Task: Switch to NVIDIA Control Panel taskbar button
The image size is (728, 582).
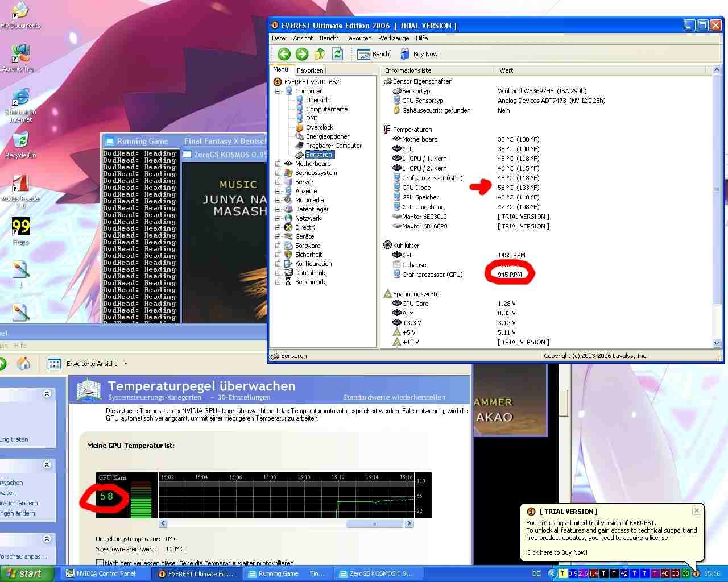Action: (x=105, y=573)
